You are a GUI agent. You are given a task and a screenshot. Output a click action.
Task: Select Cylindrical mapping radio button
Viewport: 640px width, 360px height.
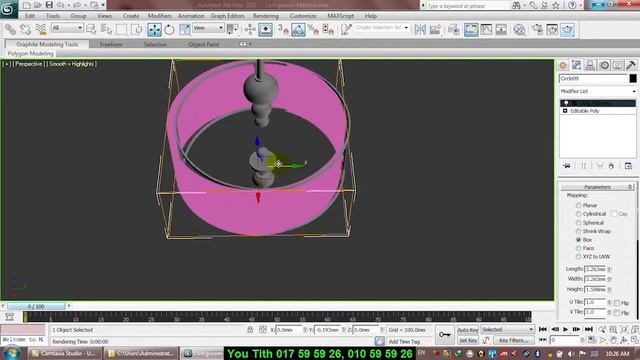578,214
